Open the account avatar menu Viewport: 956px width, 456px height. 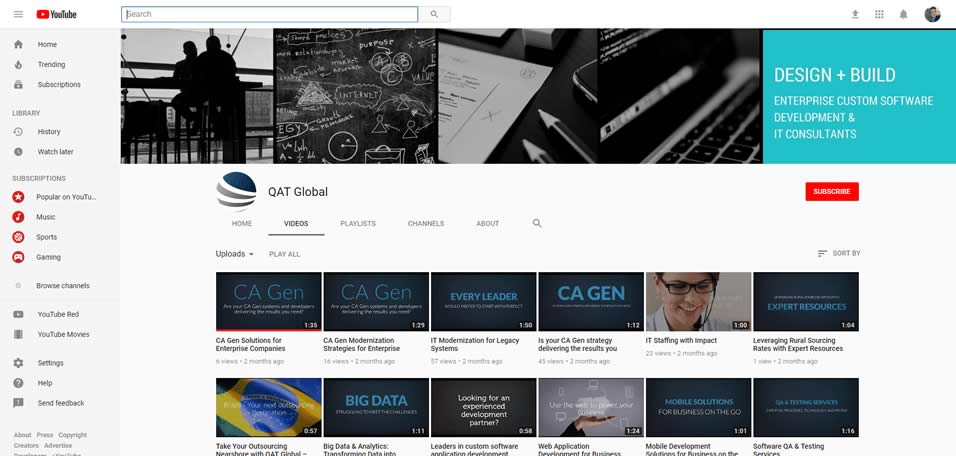coord(932,14)
